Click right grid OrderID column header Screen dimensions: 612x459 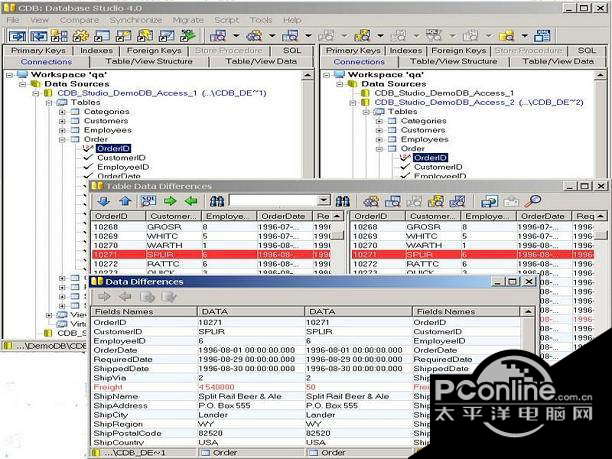coord(377,216)
